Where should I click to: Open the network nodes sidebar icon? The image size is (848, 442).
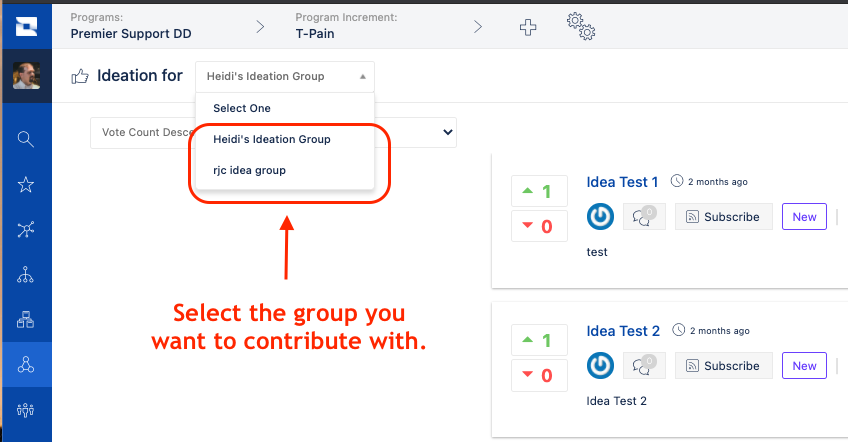click(25, 229)
